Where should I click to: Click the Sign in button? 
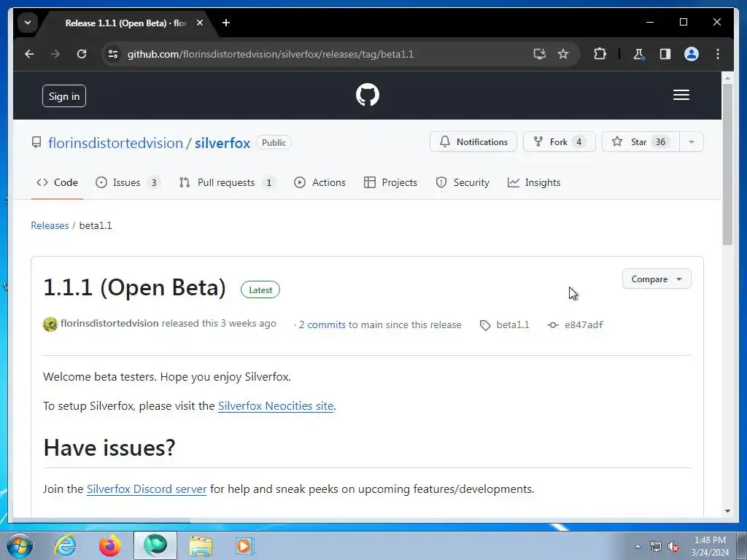[x=64, y=96]
